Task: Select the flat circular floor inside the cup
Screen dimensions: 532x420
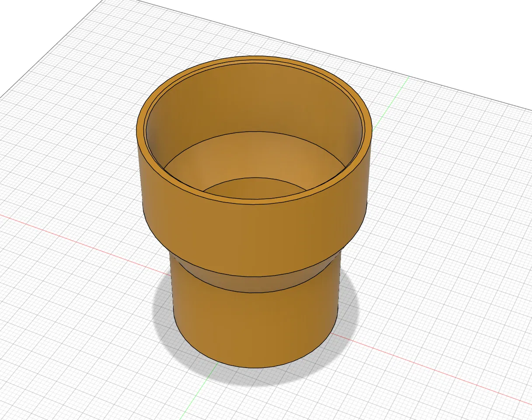Action: click(256, 189)
